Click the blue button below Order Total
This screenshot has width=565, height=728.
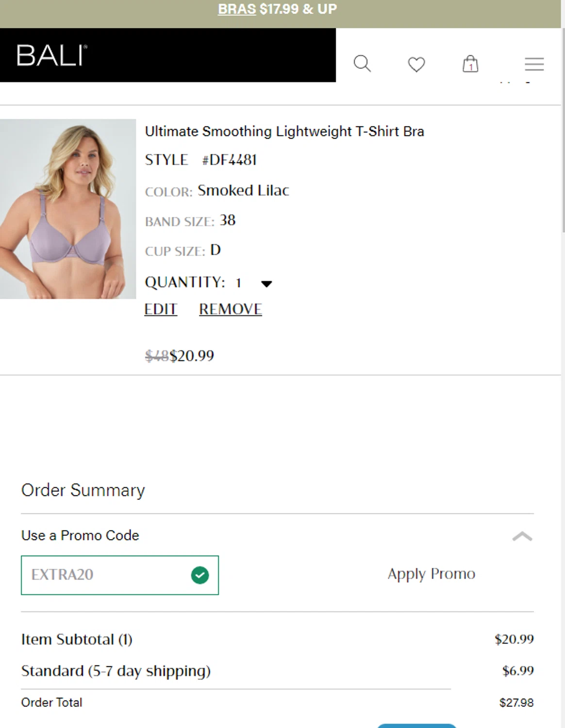[416, 726]
